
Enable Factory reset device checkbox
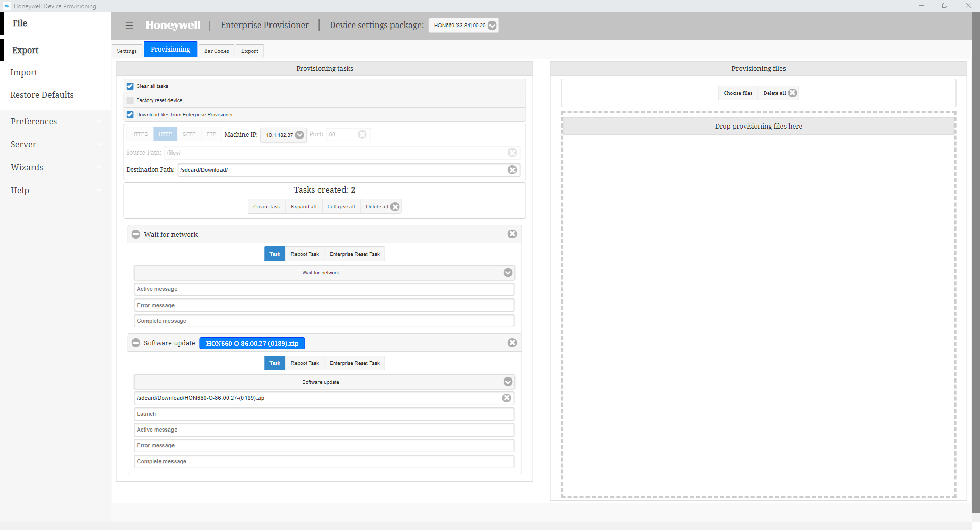pos(130,100)
